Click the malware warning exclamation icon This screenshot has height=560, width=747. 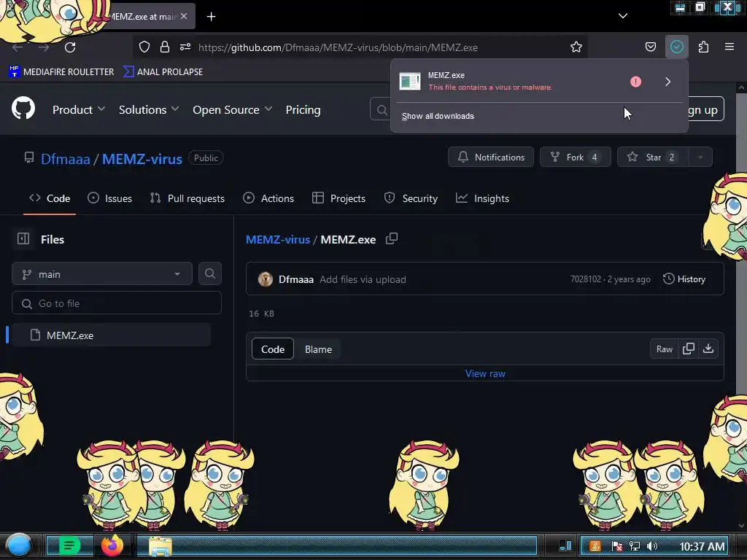coord(635,82)
